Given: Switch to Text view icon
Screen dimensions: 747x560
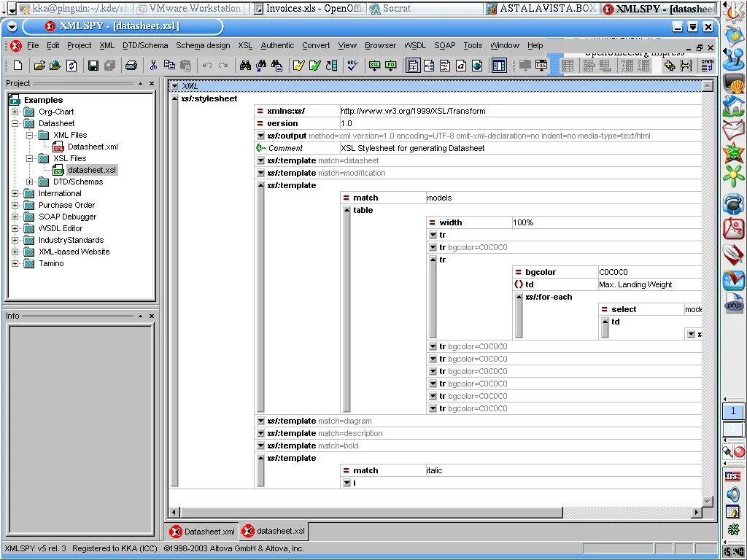Looking at the screenshot, I should tap(445, 66).
